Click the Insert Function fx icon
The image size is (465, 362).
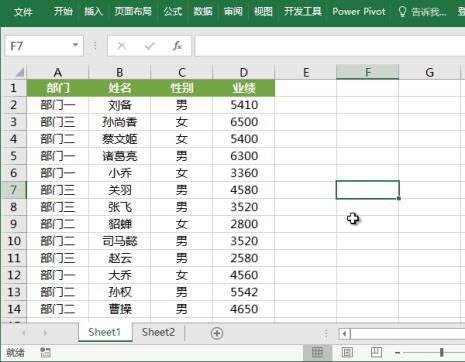pos(177,46)
